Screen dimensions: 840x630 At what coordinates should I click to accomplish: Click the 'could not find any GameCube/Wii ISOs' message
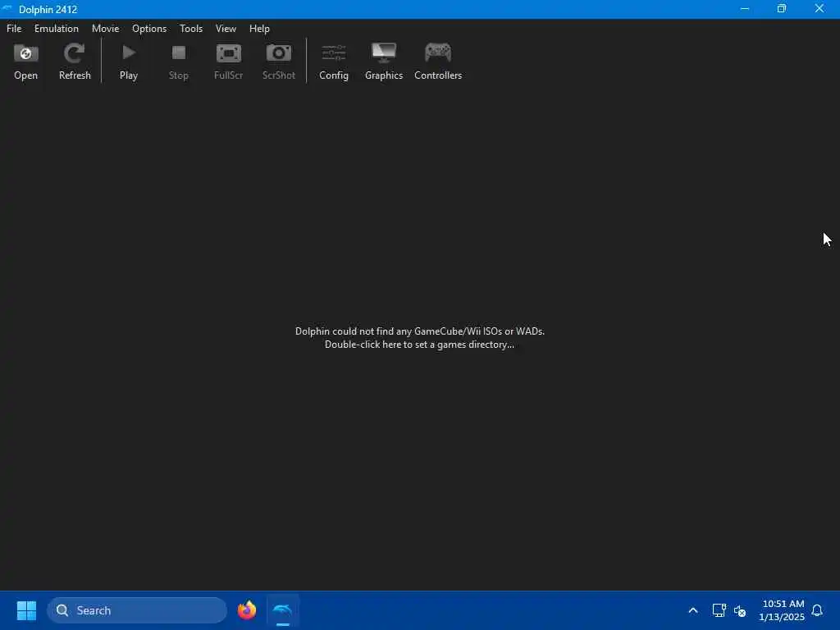coord(419,331)
